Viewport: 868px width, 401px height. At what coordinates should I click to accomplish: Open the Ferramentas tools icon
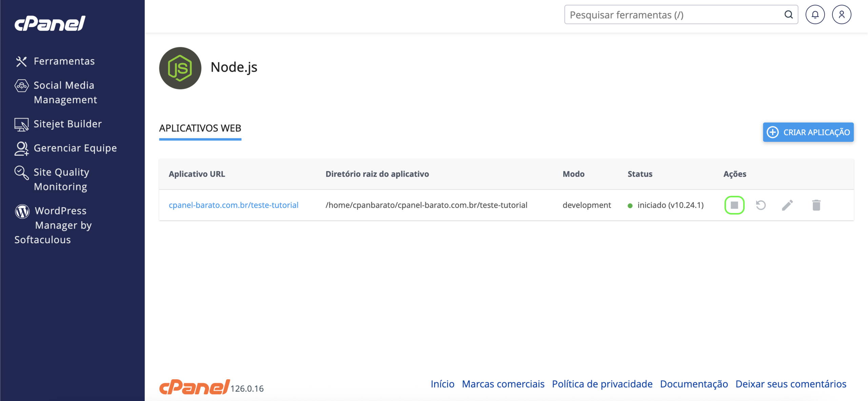(x=21, y=61)
